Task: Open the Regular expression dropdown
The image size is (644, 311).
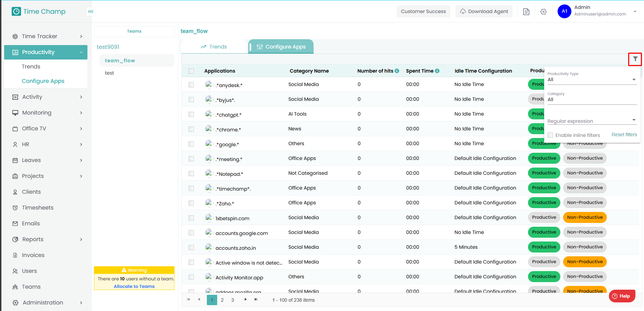Action: 592,121
